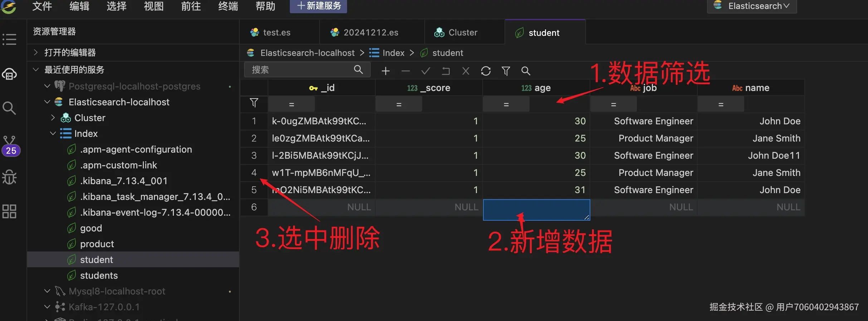
Task: Open the 终端 menu
Action: coord(228,6)
